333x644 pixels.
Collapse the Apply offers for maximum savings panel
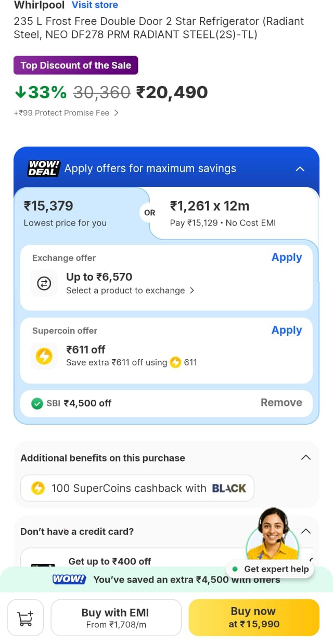[x=300, y=168]
